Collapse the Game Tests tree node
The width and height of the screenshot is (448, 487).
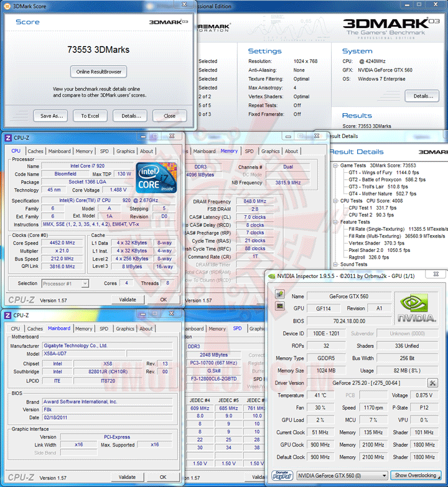(335, 165)
